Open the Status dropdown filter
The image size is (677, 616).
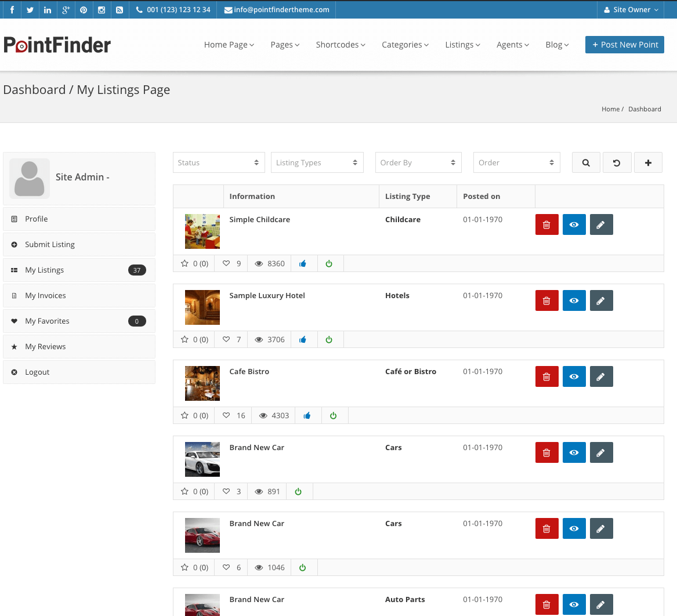[x=219, y=162]
